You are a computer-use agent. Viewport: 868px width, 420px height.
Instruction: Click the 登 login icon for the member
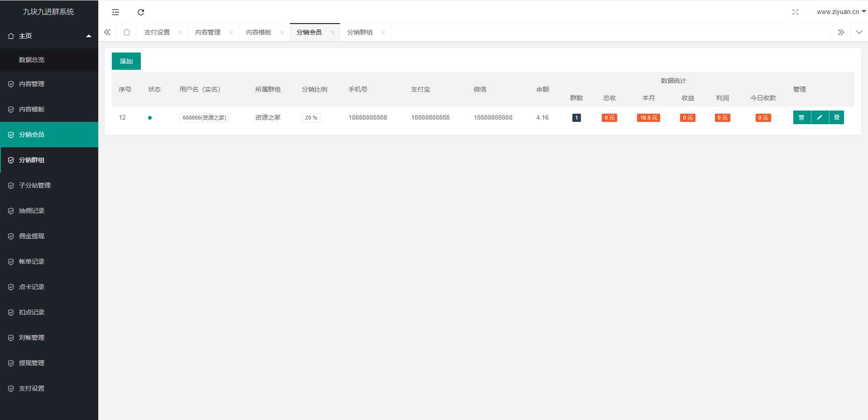(837, 117)
